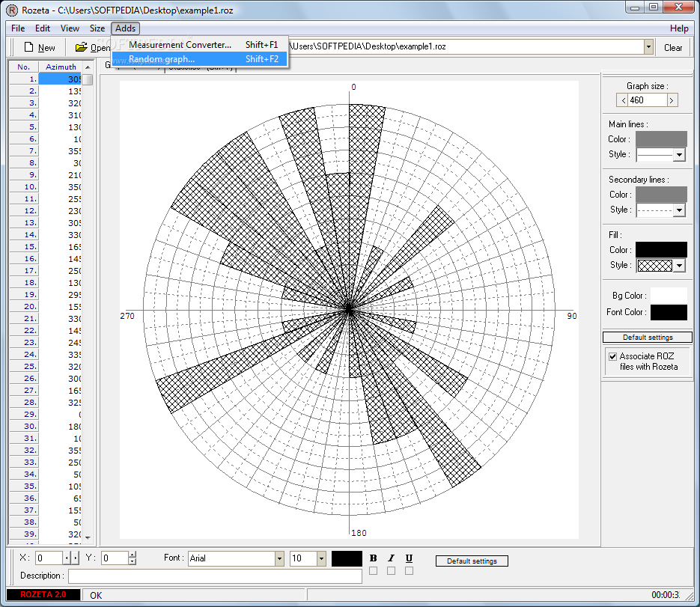
Task: Click the azimuth list scroll-up arrow
Action: (88, 67)
